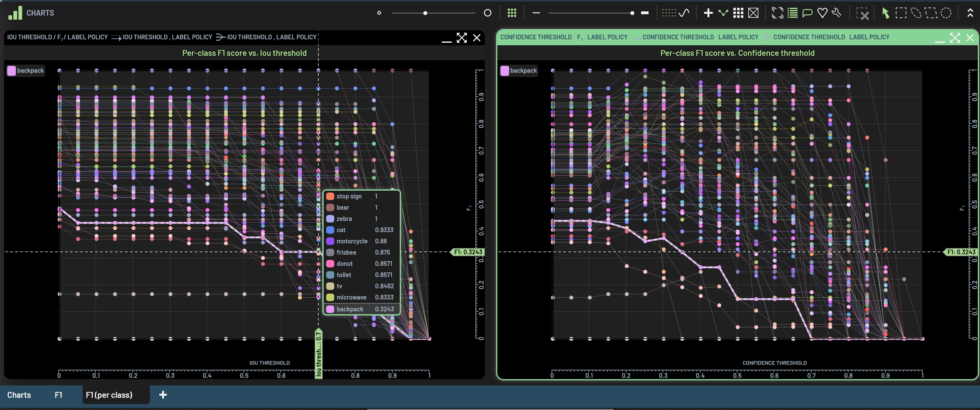980x410 pixels.
Task: Click motorcycle entry in tooltip list
Action: (351, 241)
